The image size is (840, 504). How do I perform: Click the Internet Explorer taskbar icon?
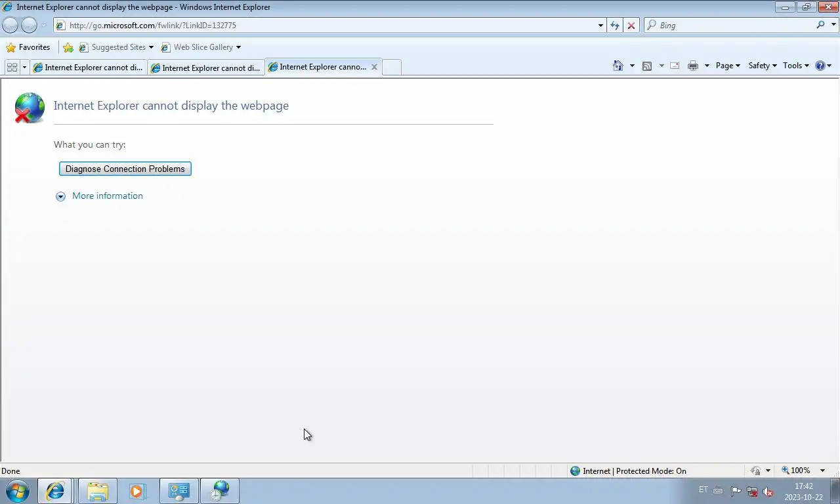tap(55, 491)
